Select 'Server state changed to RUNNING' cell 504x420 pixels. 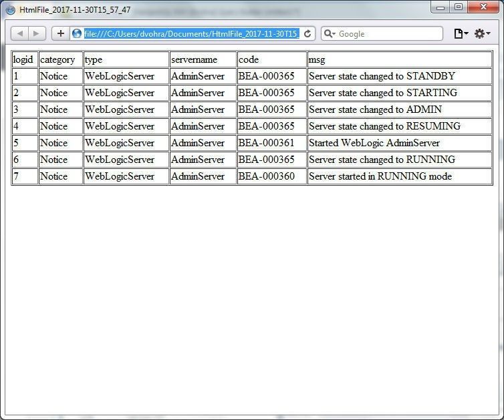(x=400, y=160)
